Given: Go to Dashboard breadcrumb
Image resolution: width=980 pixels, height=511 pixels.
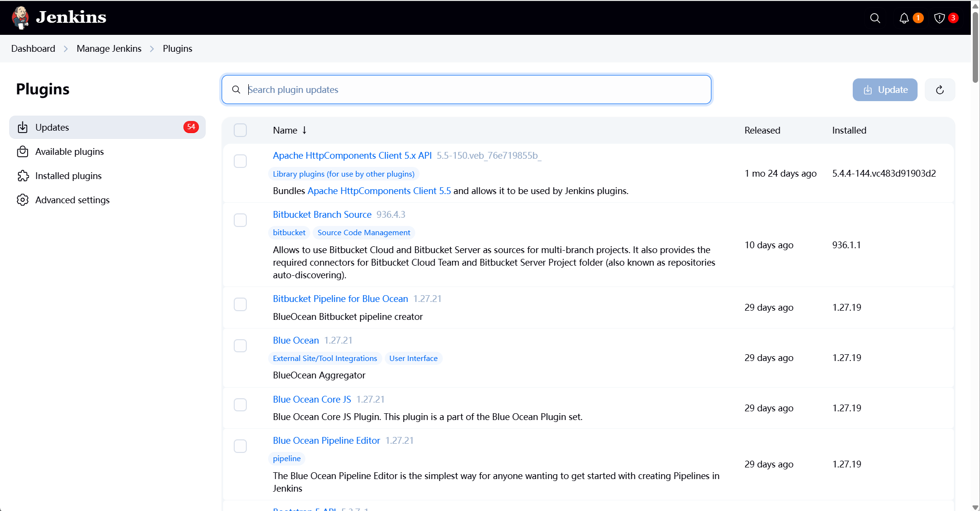Looking at the screenshot, I should pyautogui.click(x=33, y=48).
